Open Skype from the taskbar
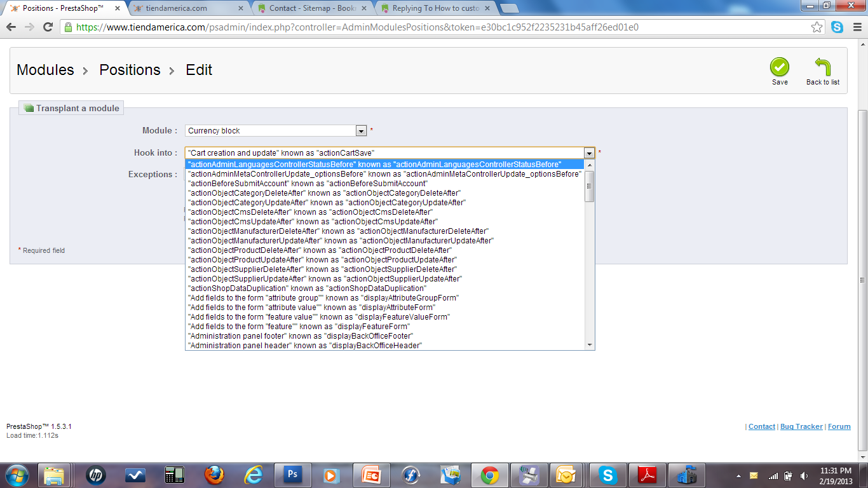868x488 pixels. (607, 475)
